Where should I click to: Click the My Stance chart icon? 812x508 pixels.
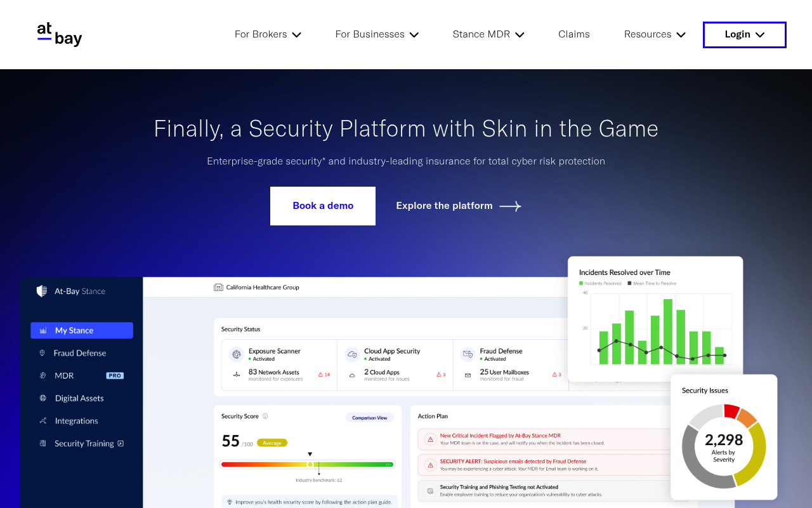tap(43, 330)
